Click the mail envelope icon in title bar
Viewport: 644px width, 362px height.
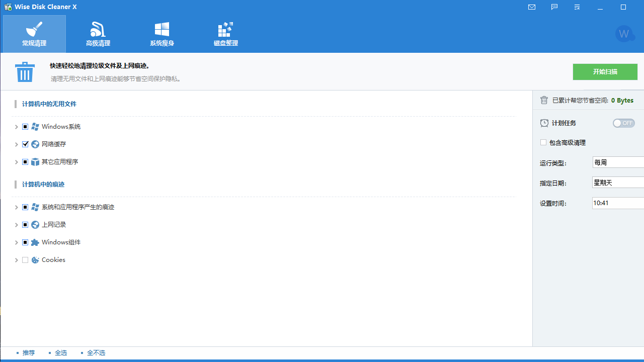[x=532, y=7]
